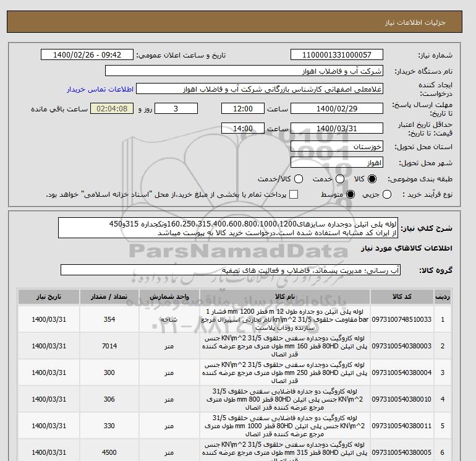Click the response deadline date 1400/02/29
This screenshot has width=476, height=461.
click(337, 108)
